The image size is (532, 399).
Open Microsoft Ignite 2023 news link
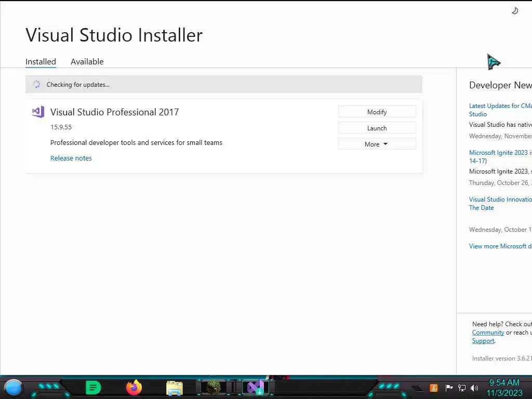point(500,157)
